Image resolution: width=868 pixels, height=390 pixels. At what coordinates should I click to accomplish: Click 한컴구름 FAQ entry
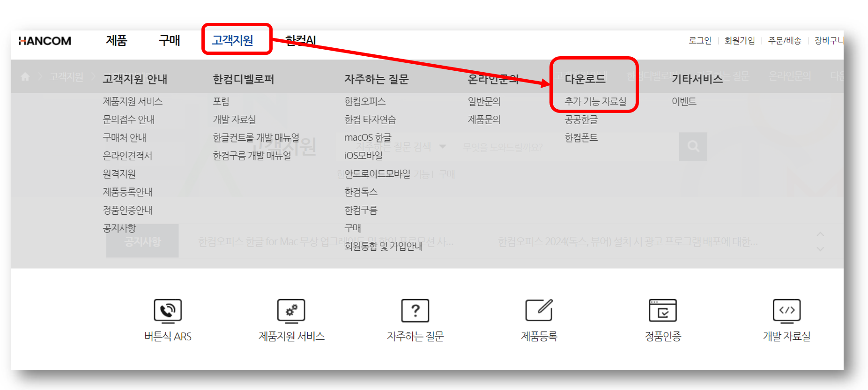361,210
